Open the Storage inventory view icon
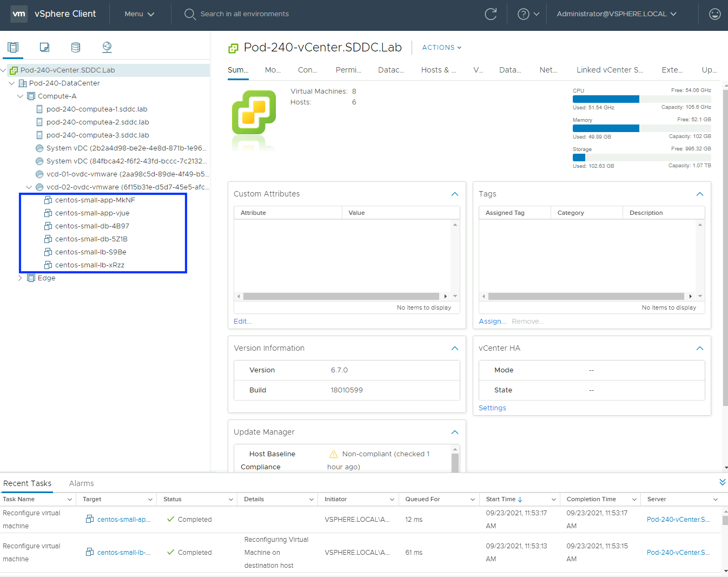This screenshot has height=577, width=728. [x=76, y=47]
